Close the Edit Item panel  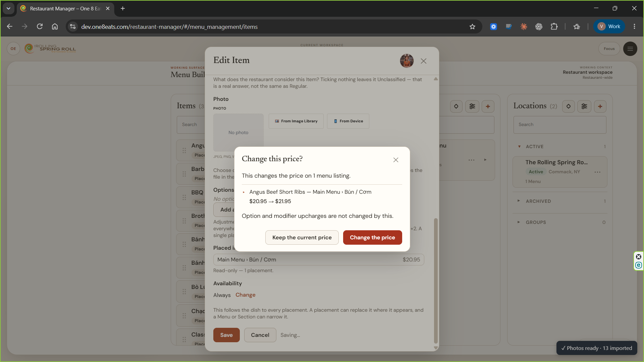click(424, 61)
